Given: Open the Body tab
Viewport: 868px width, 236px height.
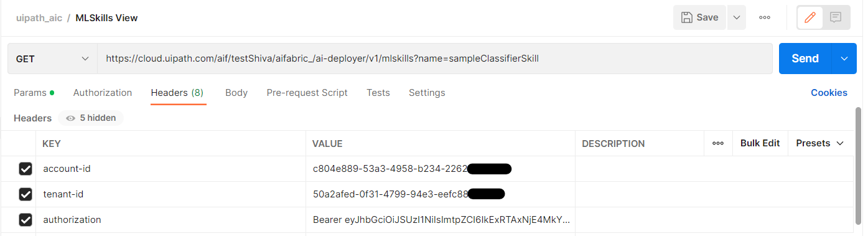Looking at the screenshot, I should (236, 93).
